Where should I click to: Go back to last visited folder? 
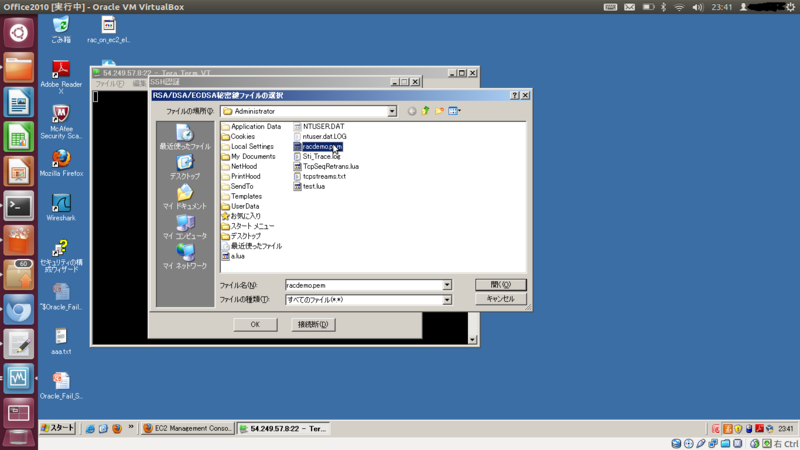tap(412, 111)
